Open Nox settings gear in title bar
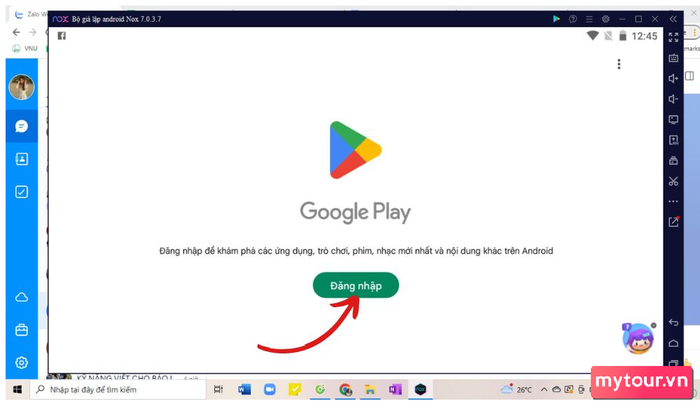The height and width of the screenshot is (408, 700). point(606,19)
